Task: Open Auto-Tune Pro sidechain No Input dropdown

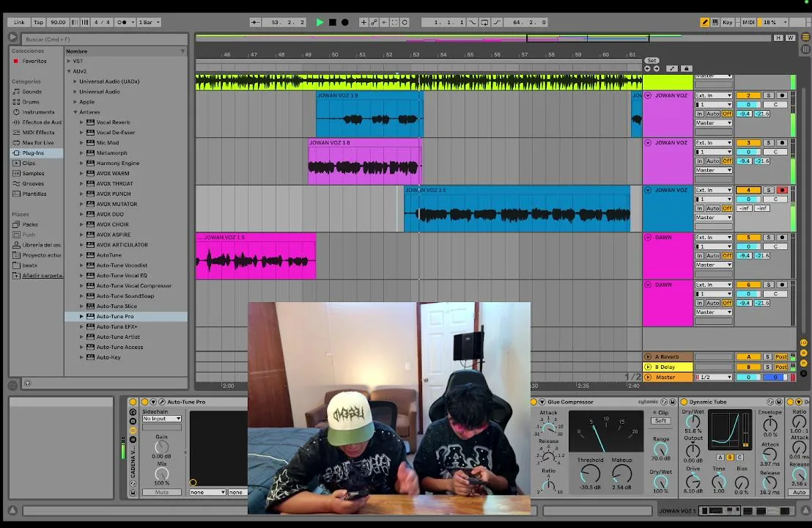Action: click(161, 419)
